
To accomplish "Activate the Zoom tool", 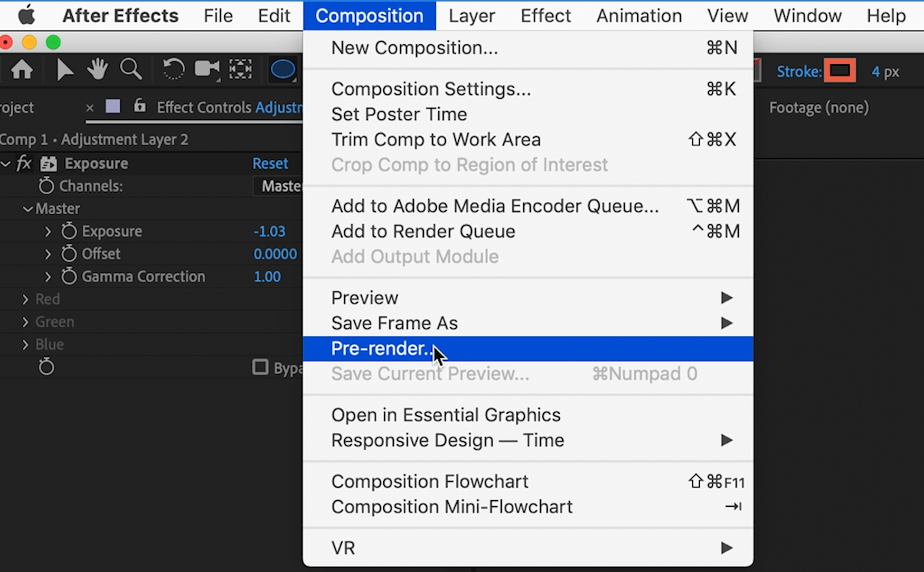I will (x=131, y=69).
